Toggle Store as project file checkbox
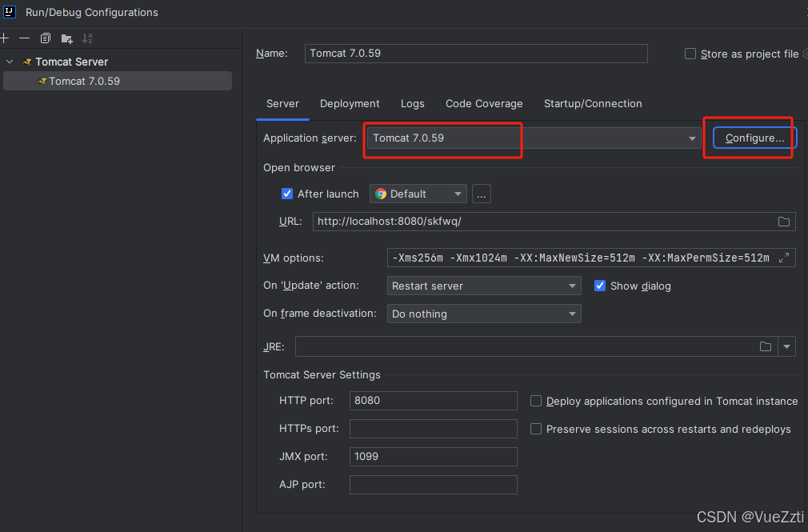 [690, 54]
